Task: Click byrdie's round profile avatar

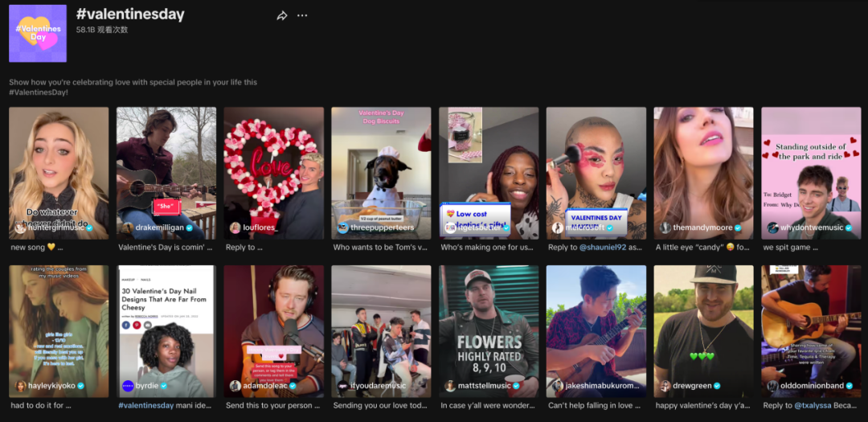Action: (128, 386)
